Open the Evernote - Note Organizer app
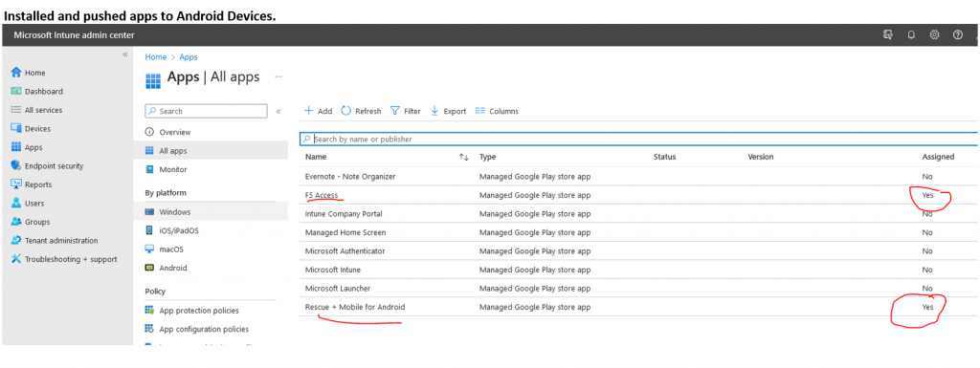Image resolution: width=980 pixels, height=368 pixels. [x=350, y=177]
